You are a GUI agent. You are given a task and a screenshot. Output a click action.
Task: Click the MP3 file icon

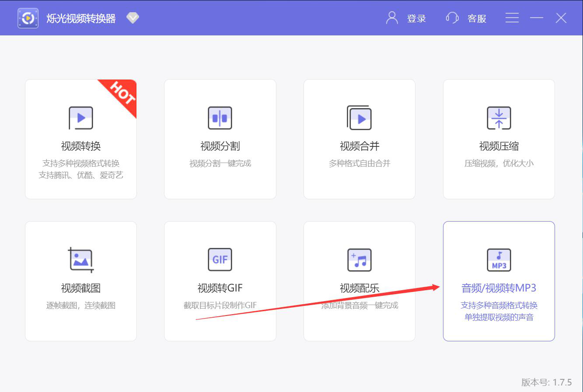[499, 260]
